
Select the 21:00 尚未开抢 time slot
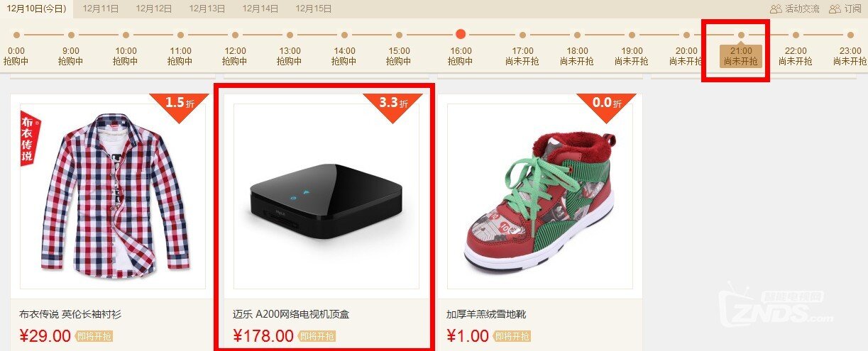pyautogui.click(x=740, y=56)
